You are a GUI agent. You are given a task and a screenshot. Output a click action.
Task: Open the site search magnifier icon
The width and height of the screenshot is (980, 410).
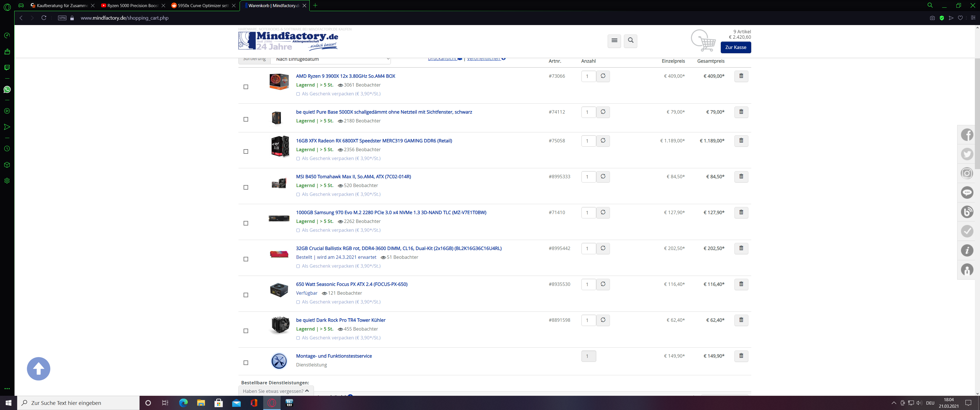pyautogui.click(x=630, y=41)
